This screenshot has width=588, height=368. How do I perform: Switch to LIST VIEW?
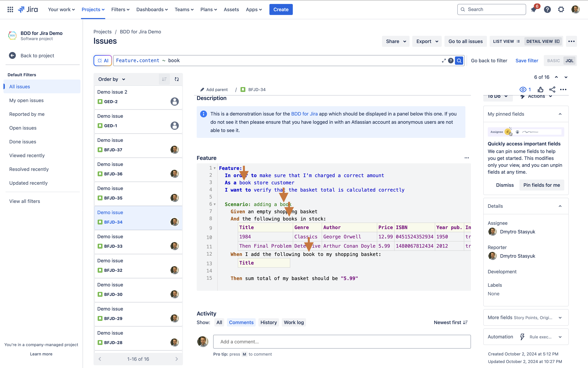tap(506, 41)
